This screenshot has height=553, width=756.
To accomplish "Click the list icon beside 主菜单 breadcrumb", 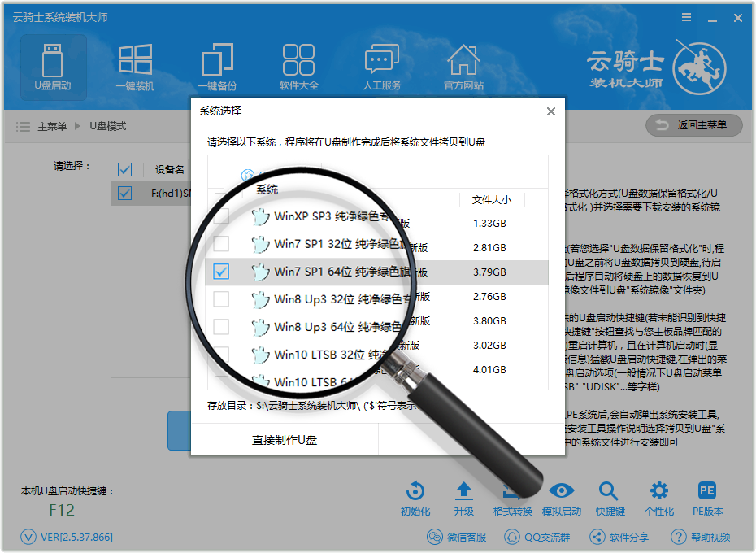I will (x=23, y=127).
